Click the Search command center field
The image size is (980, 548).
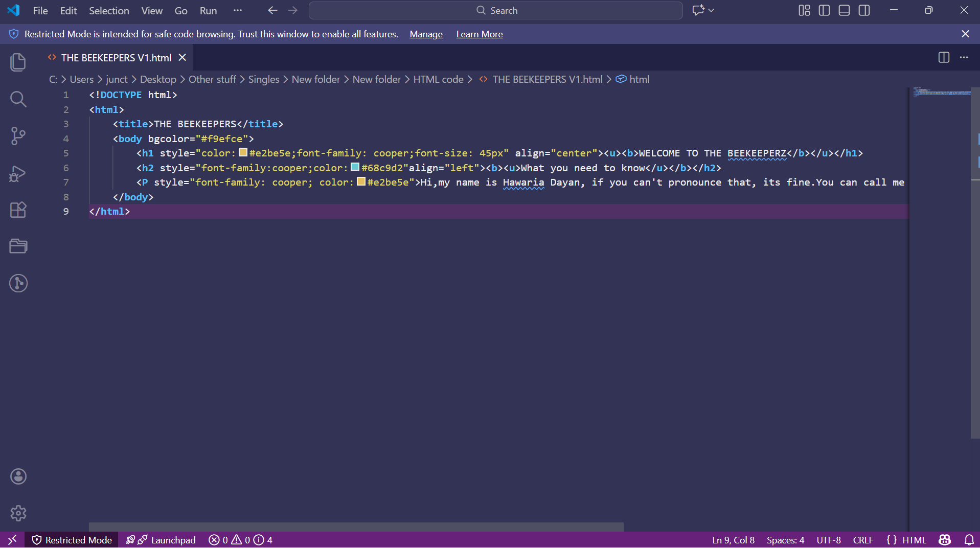click(x=495, y=11)
